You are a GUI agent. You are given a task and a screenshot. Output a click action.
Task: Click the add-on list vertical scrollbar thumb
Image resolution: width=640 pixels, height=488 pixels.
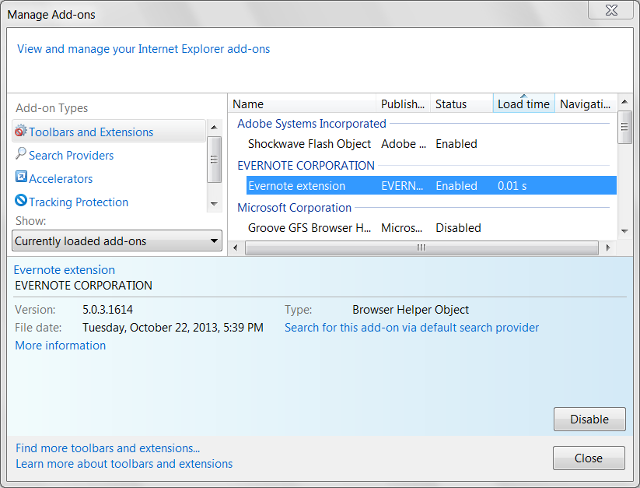point(624,127)
